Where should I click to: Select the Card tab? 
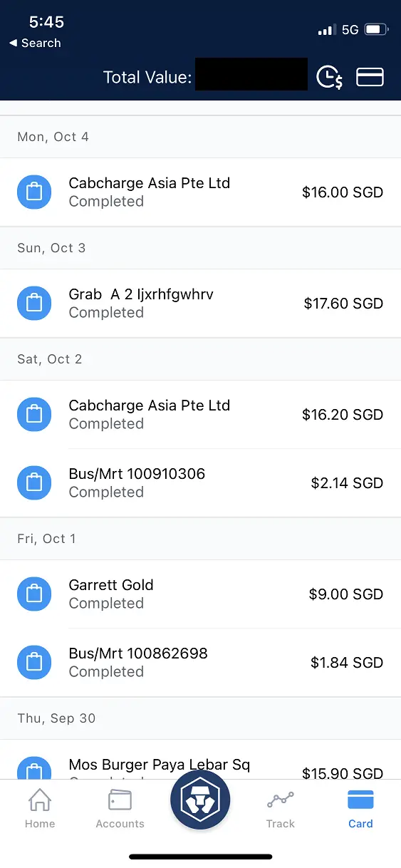pos(360,809)
